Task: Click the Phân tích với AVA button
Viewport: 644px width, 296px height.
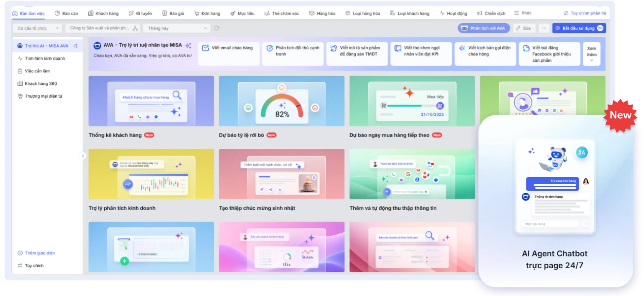Action: [484, 28]
